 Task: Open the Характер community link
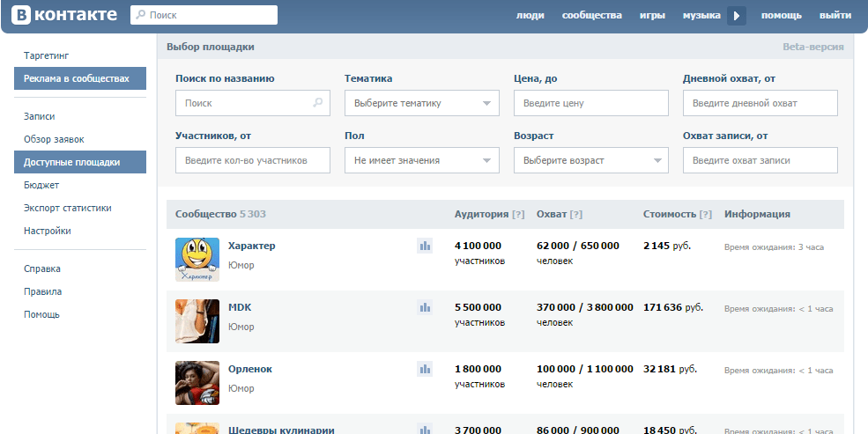click(x=252, y=246)
